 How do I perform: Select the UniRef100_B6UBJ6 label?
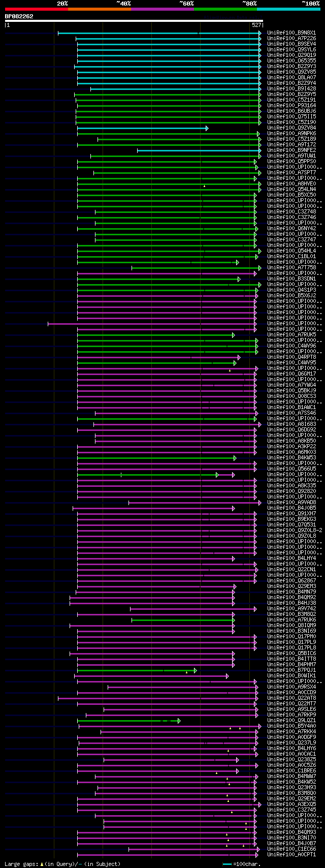291,111
